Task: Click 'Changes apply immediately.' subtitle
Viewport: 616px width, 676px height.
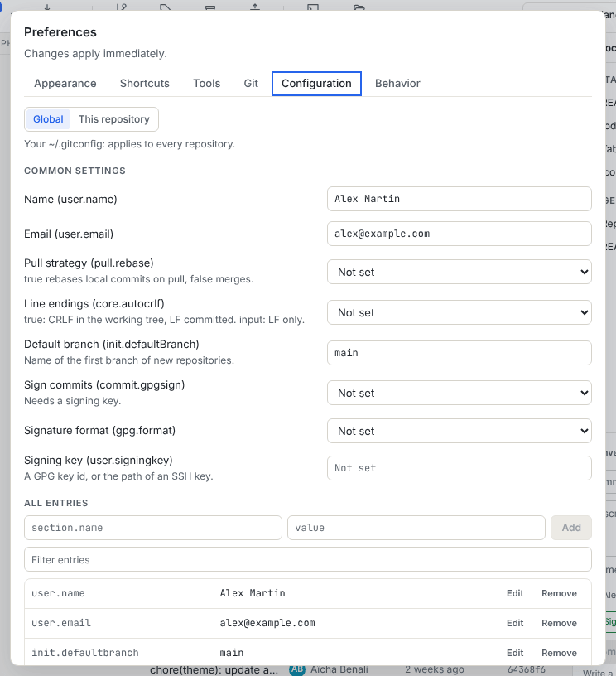Action: [x=96, y=54]
